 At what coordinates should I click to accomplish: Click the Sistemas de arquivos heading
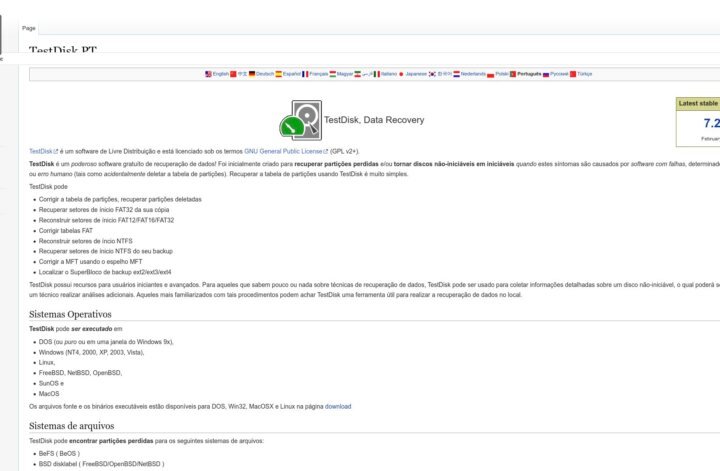tap(72, 426)
